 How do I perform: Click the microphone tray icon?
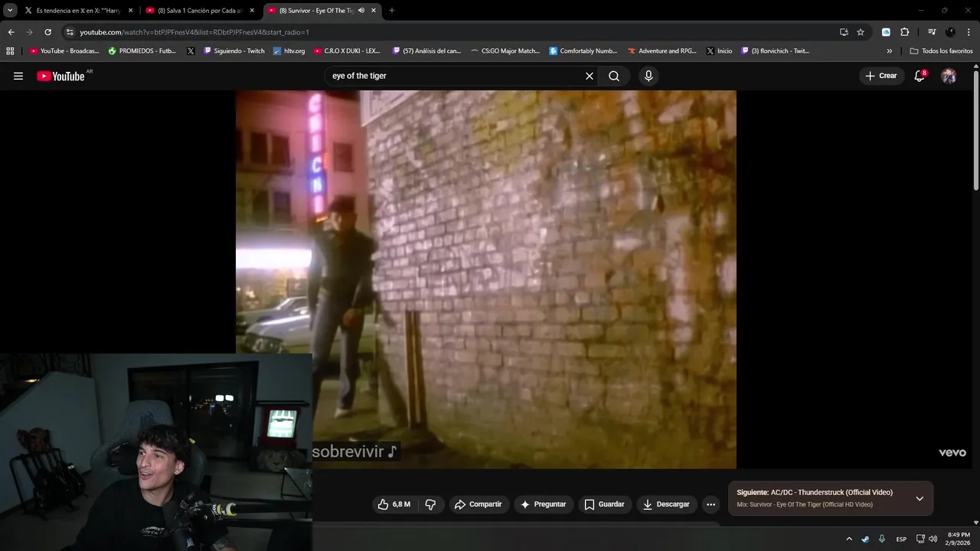coord(882,539)
